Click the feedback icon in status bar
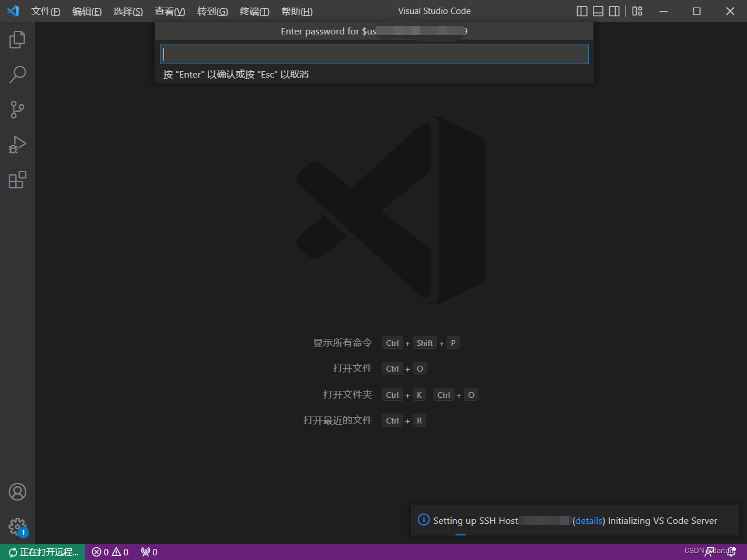747x560 pixels. (x=709, y=552)
